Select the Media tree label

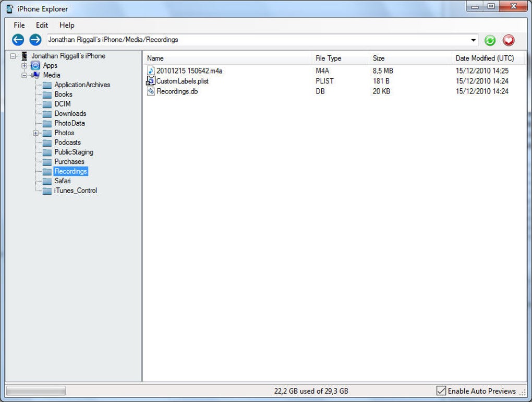click(x=52, y=75)
